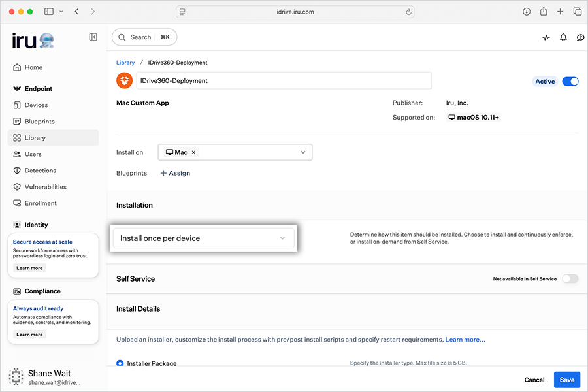Open the notifications bell
Image resolution: width=588 pixels, height=392 pixels.
(x=563, y=37)
